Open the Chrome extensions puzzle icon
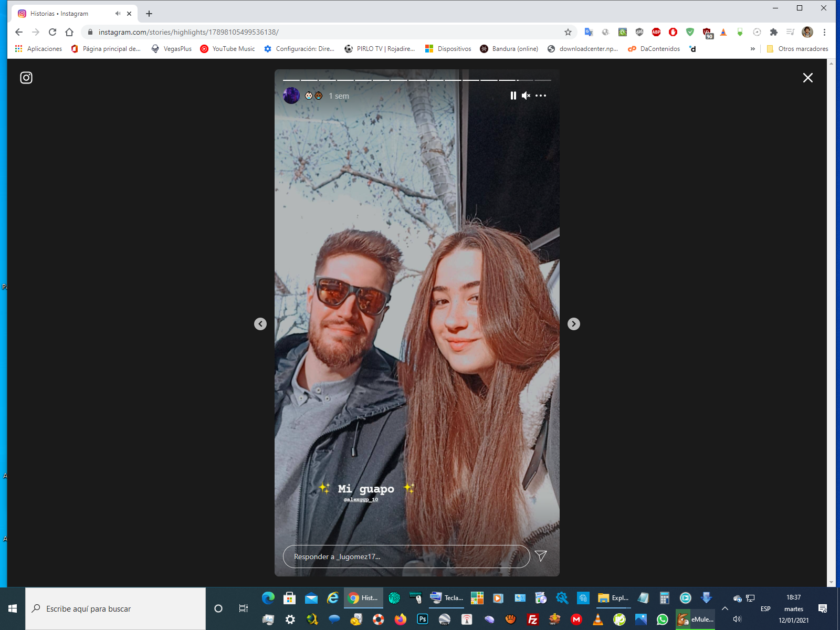Viewport: 840px width, 630px height. (773, 32)
